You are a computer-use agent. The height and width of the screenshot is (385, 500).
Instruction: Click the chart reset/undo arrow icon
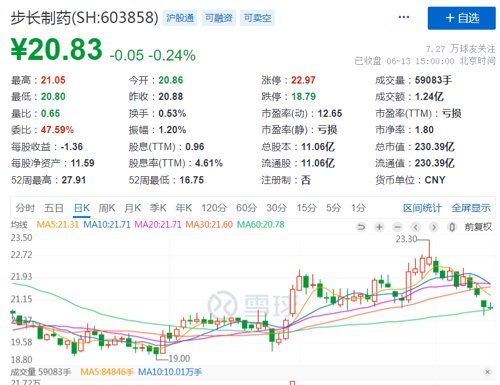click(361, 227)
